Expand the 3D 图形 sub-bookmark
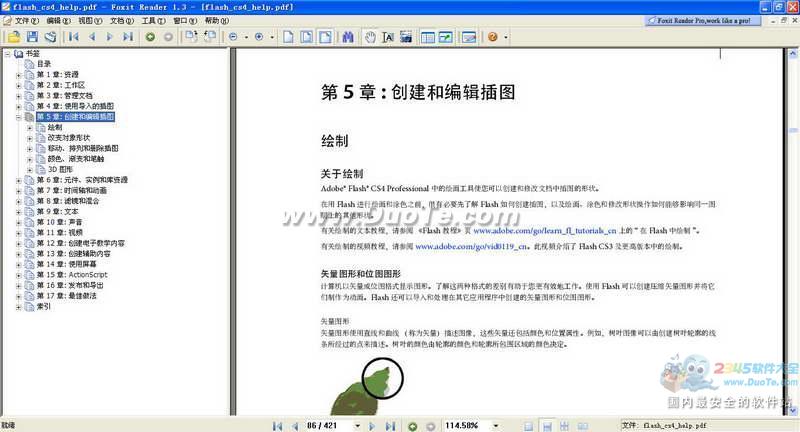Screen dimensions: 800x432 (x=30, y=169)
